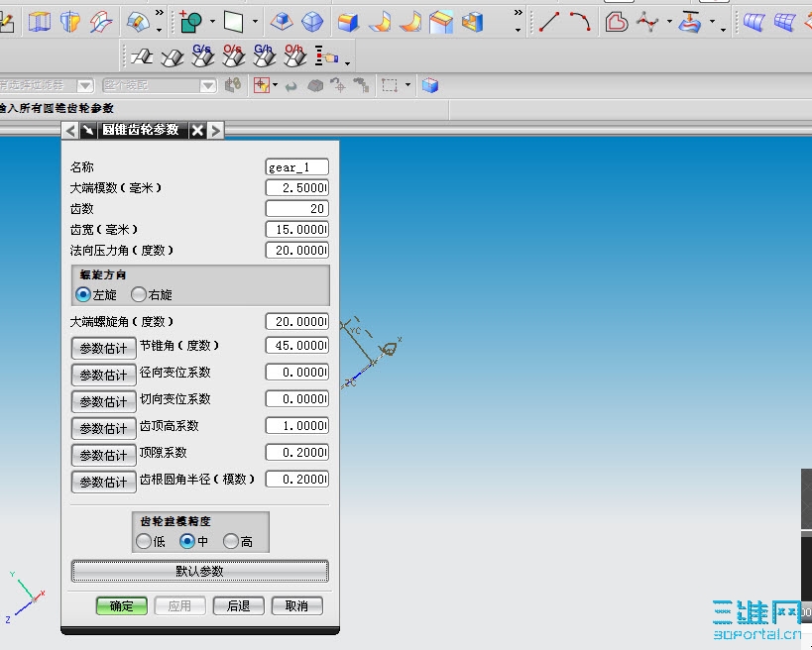Open the 整个装配 scope dropdown

[x=208, y=85]
